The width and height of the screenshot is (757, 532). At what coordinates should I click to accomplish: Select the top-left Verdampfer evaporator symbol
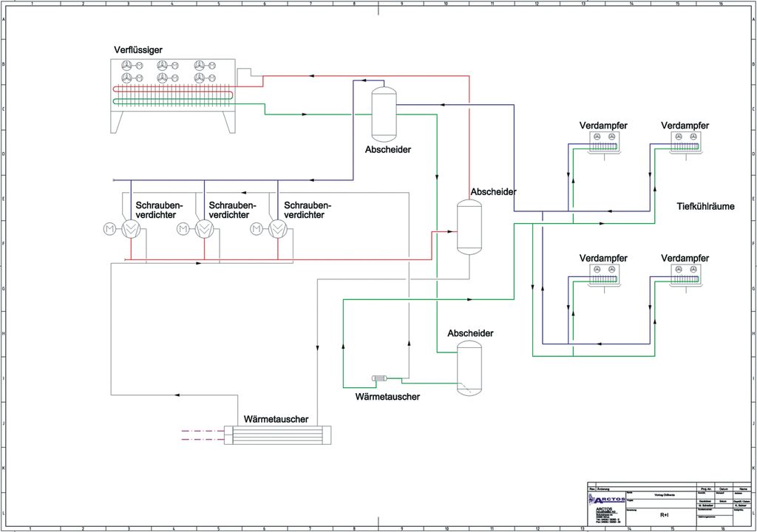pyautogui.click(x=603, y=142)
